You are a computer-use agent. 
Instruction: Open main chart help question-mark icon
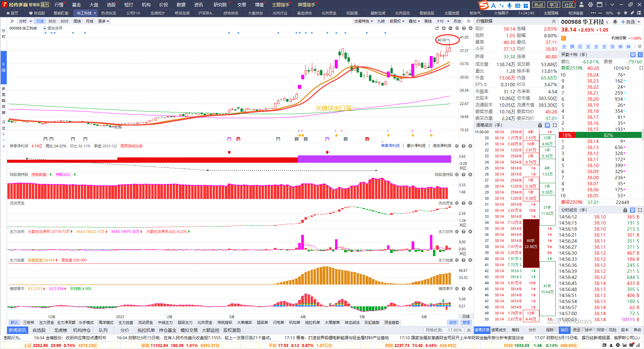tap(464, 28)
